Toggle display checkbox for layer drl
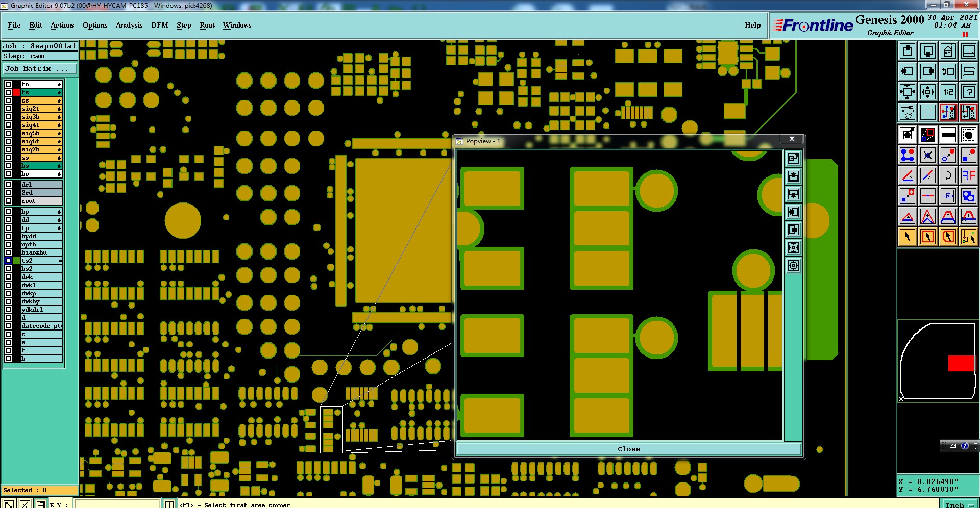Screen dimensions: 980x508 point(8,185)
